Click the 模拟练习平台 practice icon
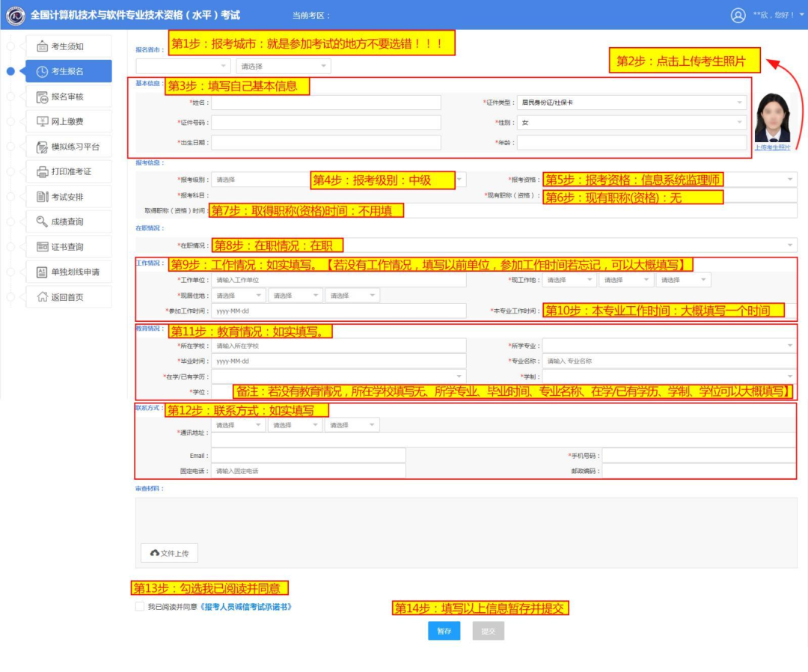808x672 pixels. click(x=42, y=147)
